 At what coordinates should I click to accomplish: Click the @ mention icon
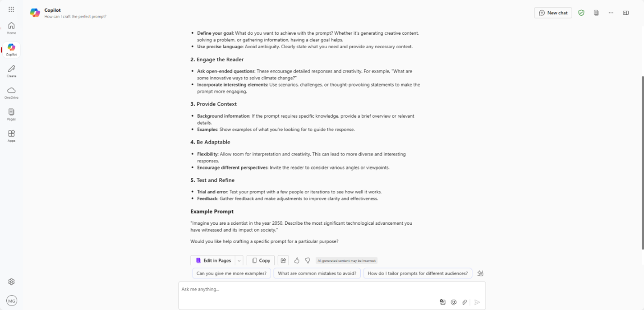454,302
